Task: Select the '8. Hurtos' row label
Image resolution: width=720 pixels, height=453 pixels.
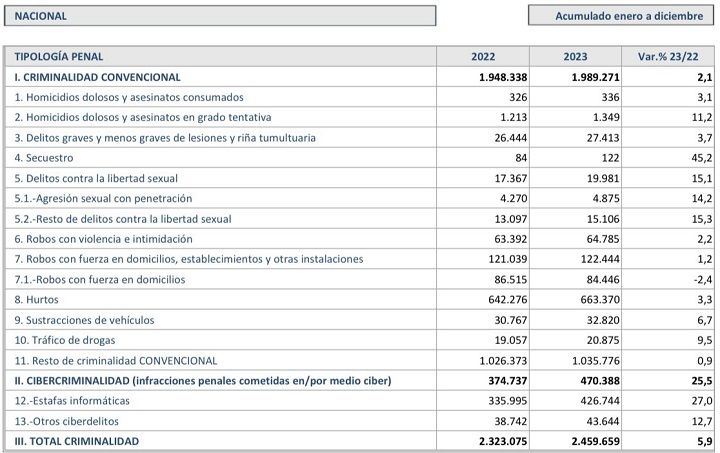Action: [x=36, y=300]
